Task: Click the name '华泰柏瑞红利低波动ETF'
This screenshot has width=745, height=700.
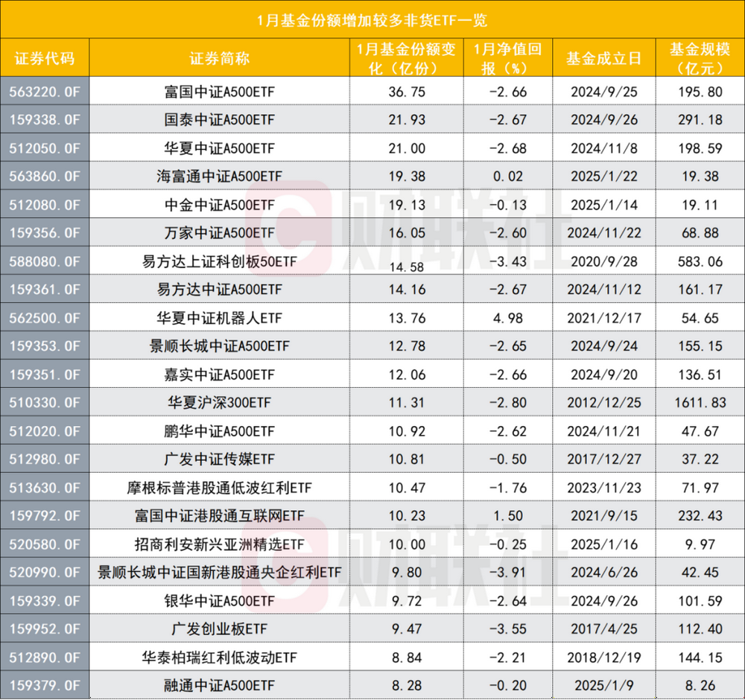Action: tap(220, 658)
